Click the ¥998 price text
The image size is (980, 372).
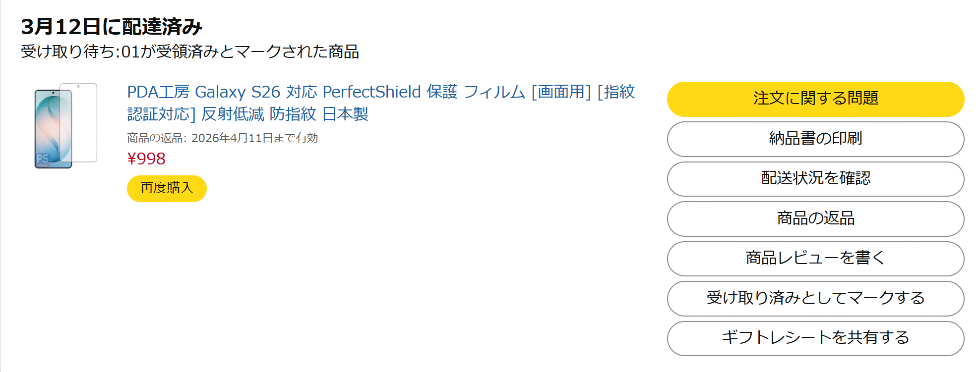coord(146,159)
